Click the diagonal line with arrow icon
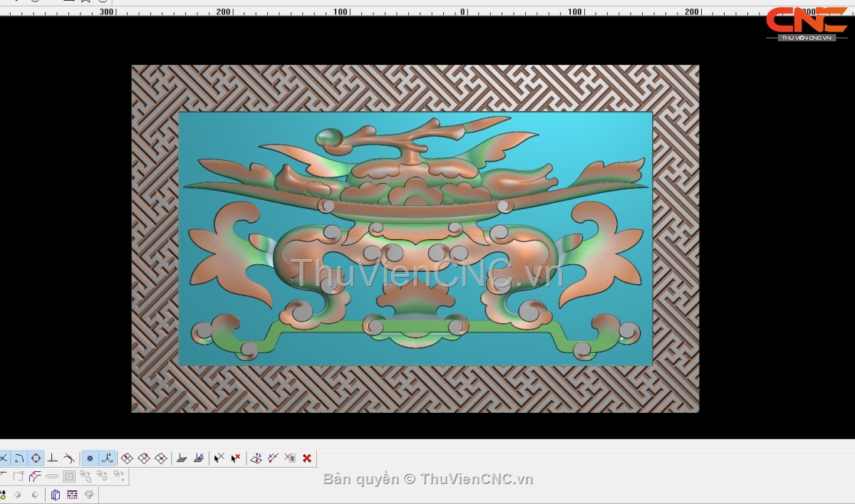 point(273,458)
